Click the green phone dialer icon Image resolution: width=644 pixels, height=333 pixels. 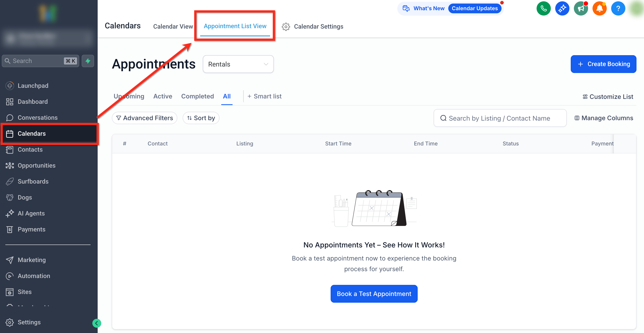click(543, 8)
